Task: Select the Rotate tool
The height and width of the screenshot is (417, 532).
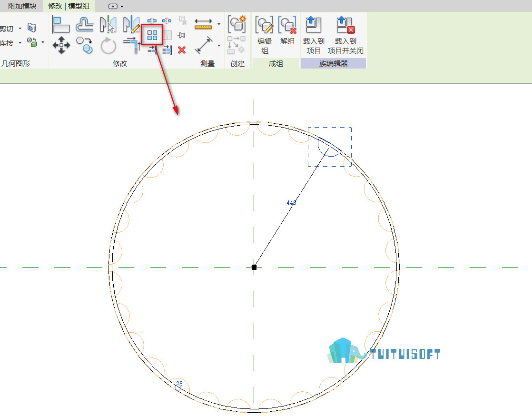Action: pyautogui.click(x=108, y=46)
